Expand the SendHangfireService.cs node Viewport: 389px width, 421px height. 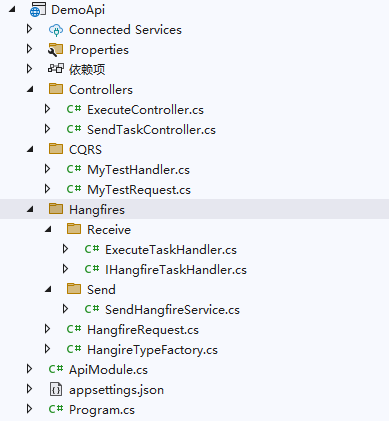tap(65, 309)
